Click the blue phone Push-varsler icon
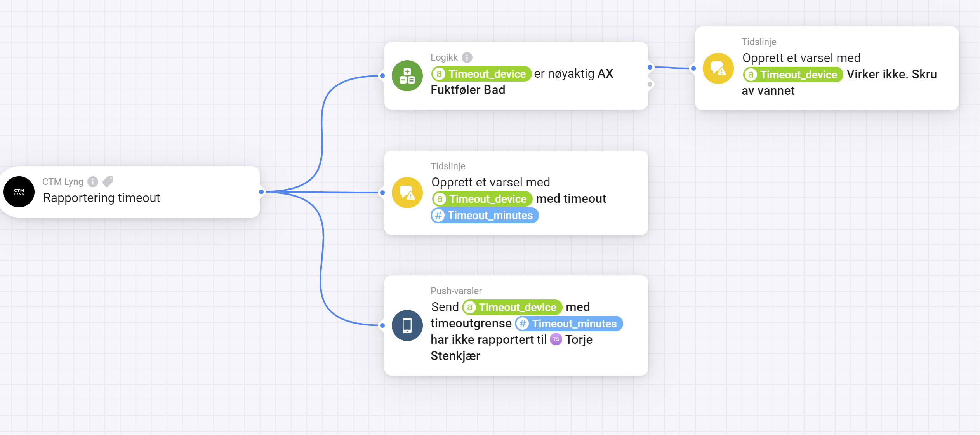 [407, 325]
